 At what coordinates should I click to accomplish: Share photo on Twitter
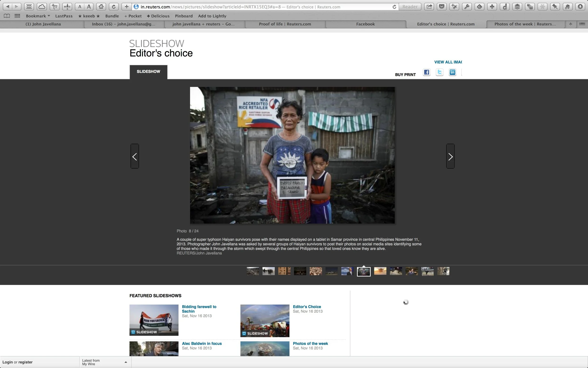click(x=440, y=72)
